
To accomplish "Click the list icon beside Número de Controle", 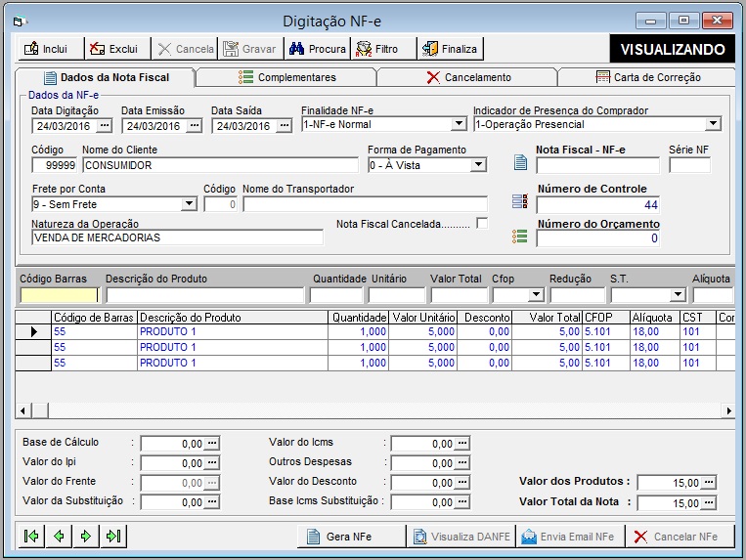I will tap(520, 201).
